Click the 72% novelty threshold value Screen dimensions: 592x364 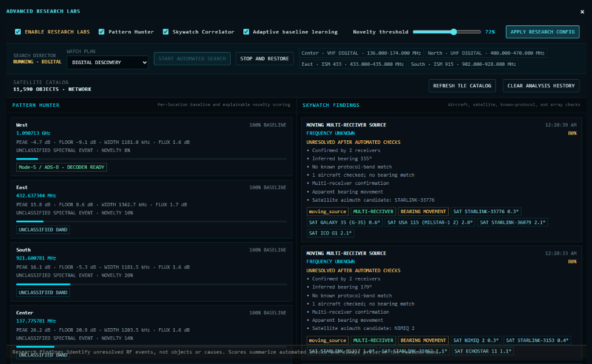click(490, 32)
